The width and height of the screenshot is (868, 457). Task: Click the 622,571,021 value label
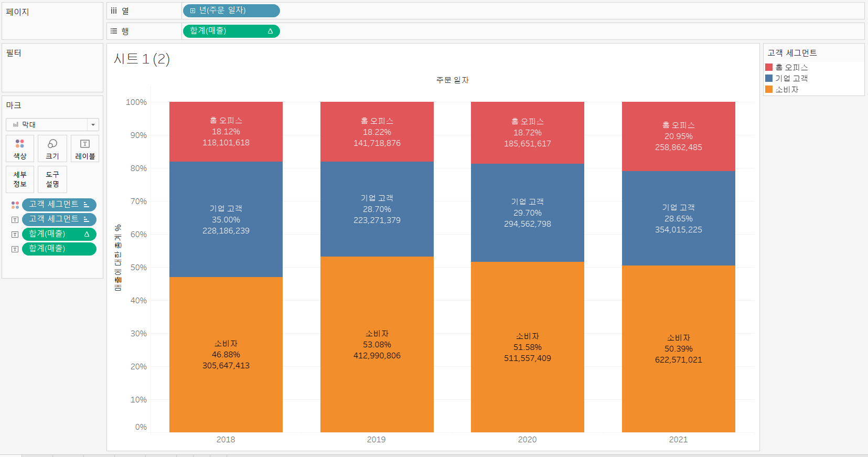click(x=679, y=360)
